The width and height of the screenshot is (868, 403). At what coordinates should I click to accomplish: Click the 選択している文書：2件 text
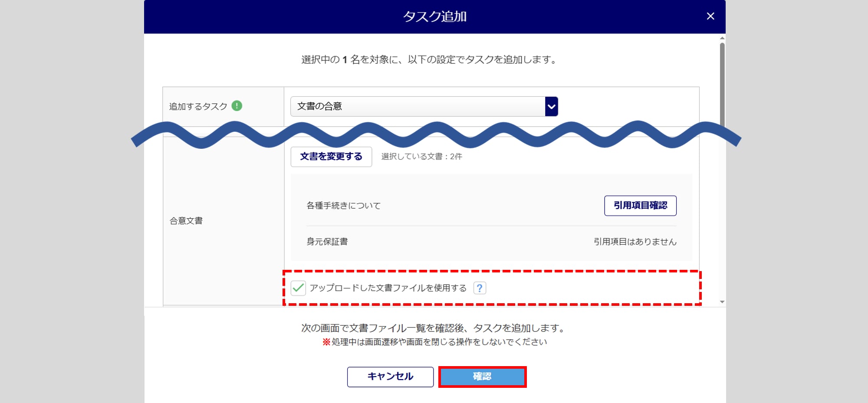click(421, 157)
